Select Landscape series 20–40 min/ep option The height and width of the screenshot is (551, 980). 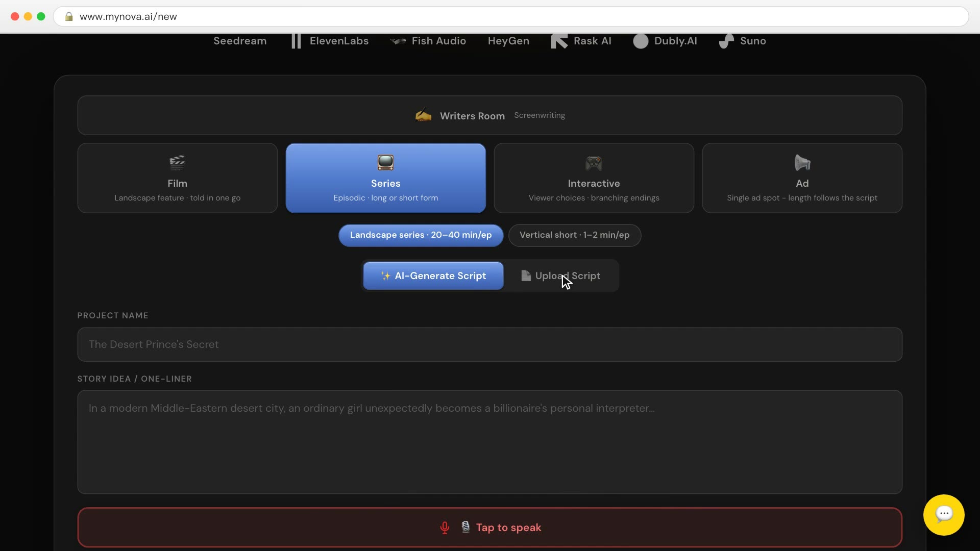coord(421,235)
